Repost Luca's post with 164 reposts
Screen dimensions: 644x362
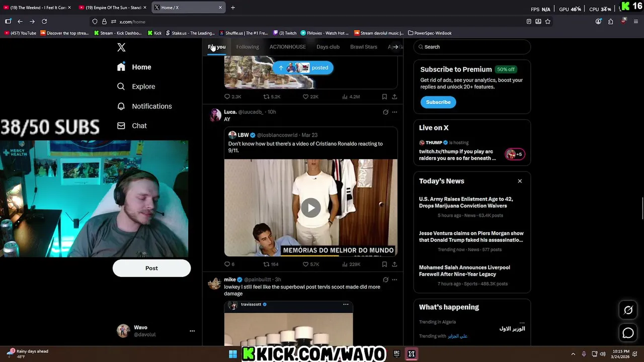271,264
